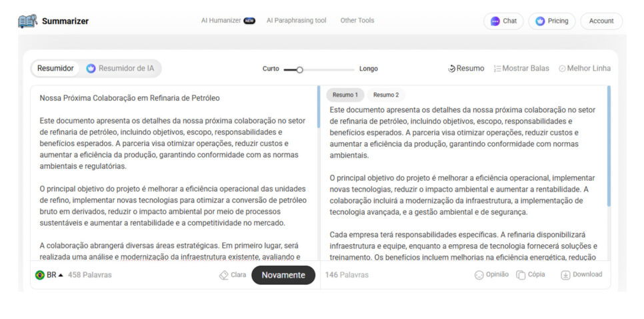Click the title 'Nossa Próxima Colaboração em Refinaria de Petróleo'
Screen dimensions: 644x319
pyautogui.click(x=130, y=98)
